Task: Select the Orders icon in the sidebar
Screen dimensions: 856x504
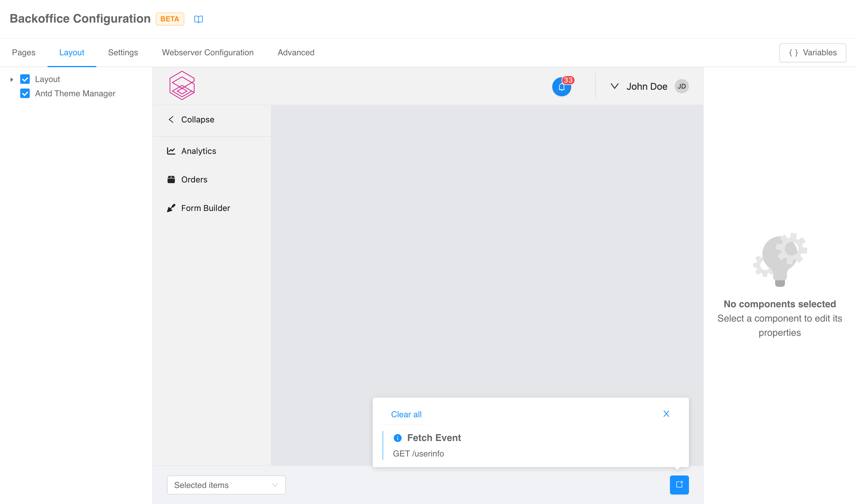Action: (x=171, y=179)
